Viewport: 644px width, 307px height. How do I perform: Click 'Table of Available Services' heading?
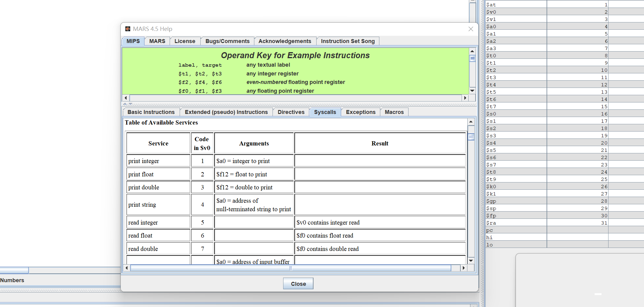161,122
